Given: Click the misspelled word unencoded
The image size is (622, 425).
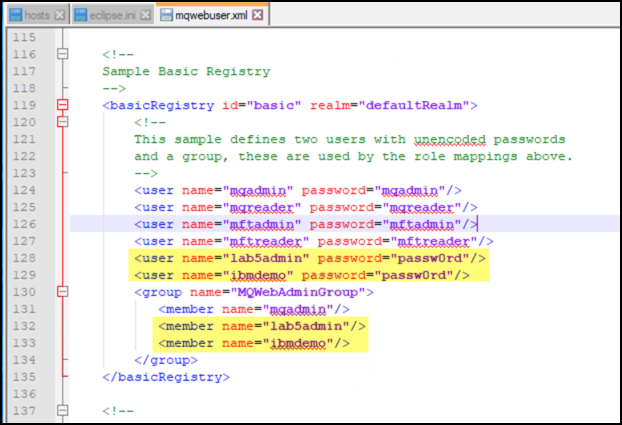Looking at the screenshot, I should tap(449, 140).
